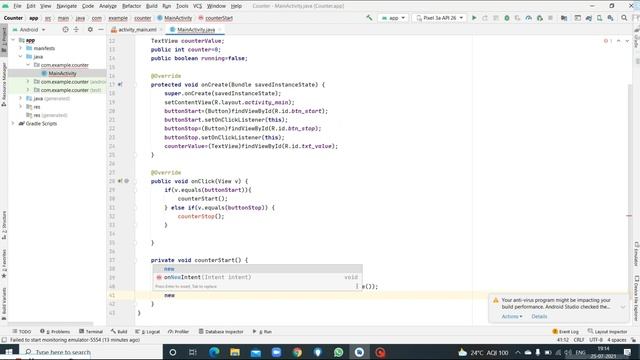Open the Device File Explorer folder icon in toolbar

(x=564, y=18)
